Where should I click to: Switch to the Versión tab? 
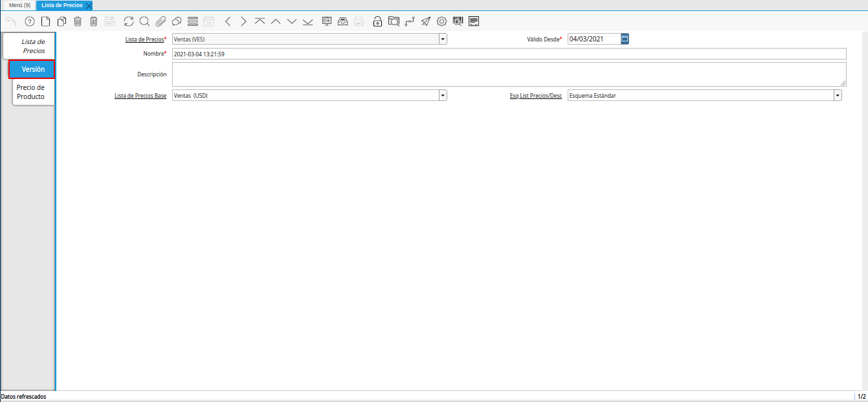point(32,69)
